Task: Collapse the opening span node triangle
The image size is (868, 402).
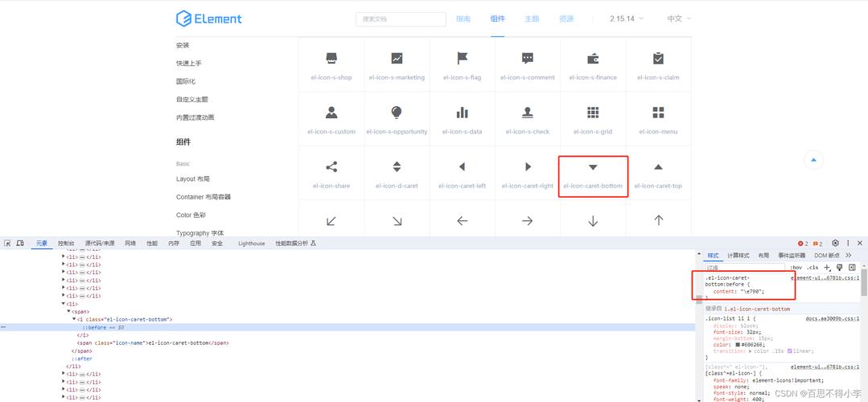Action: [x=68, y=312]
